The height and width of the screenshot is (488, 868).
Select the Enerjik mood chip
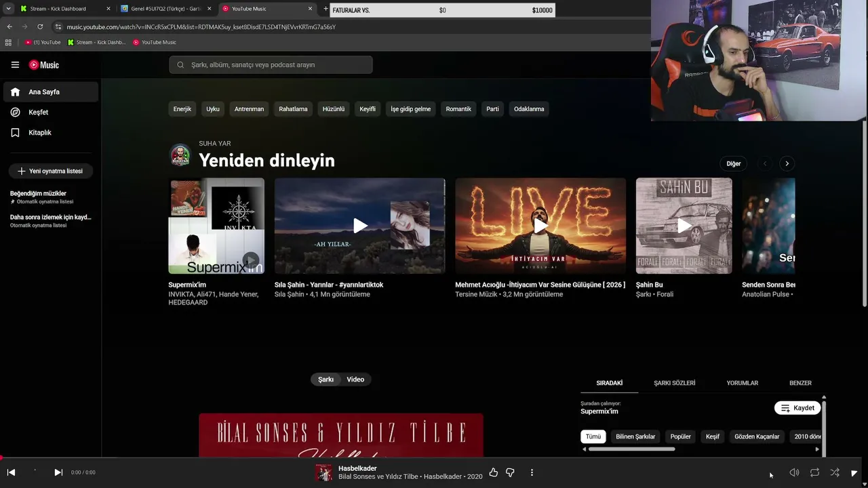click(x=182, y=109)
